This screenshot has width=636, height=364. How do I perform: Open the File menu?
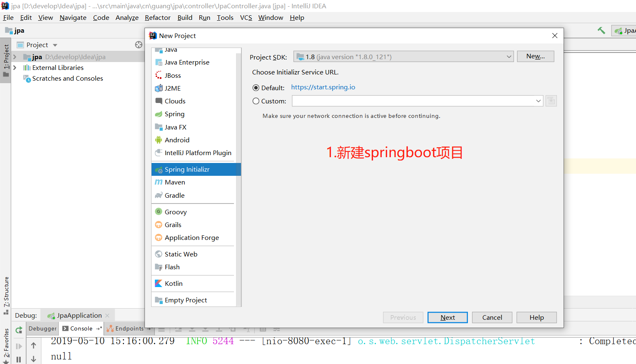8,17
